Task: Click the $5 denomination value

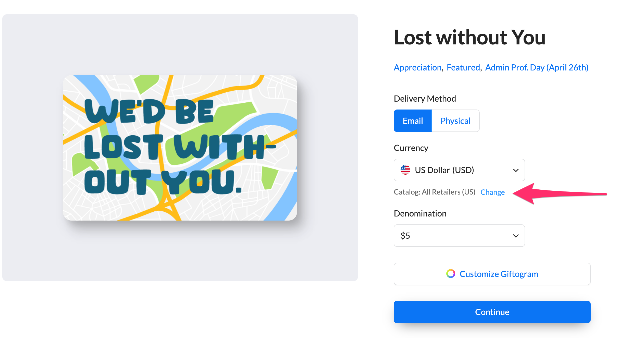Action: click(405, 236)
